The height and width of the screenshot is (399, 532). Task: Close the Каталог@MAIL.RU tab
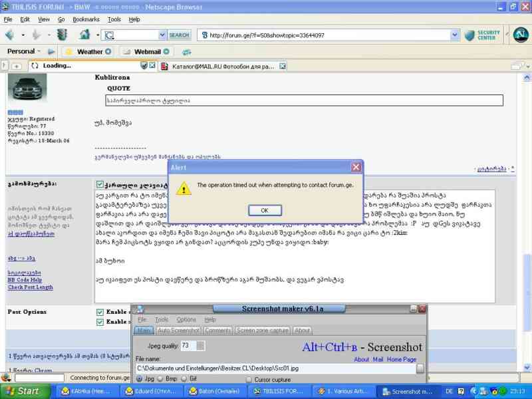point(282,66)
